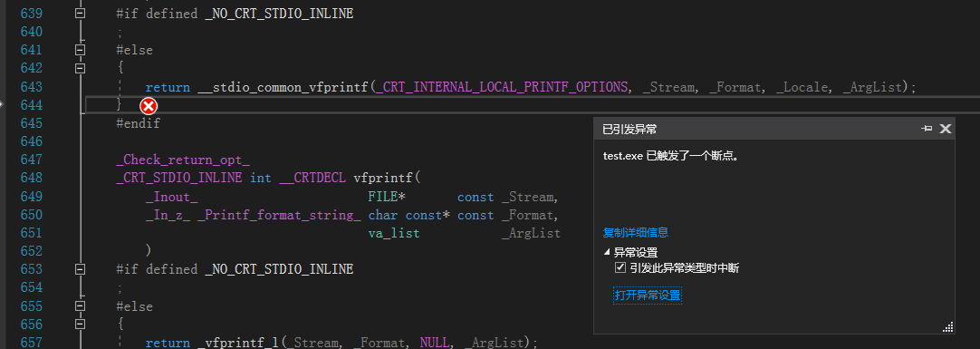Collapse #if block at line 653

(x=80, y=269)
